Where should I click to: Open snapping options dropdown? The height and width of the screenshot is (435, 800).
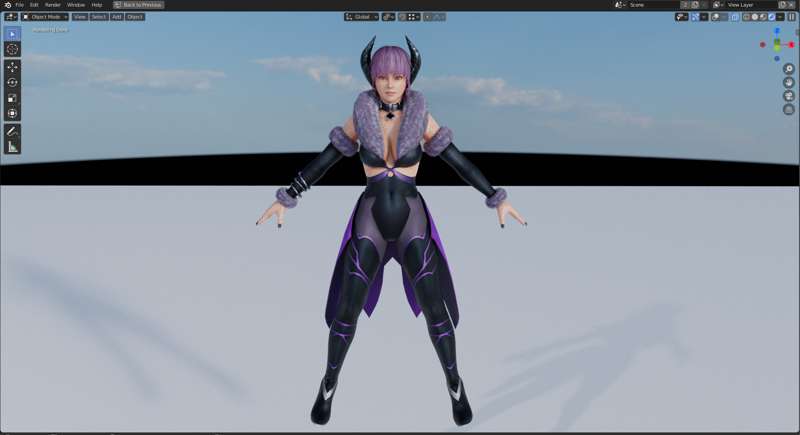click(413, 17)
